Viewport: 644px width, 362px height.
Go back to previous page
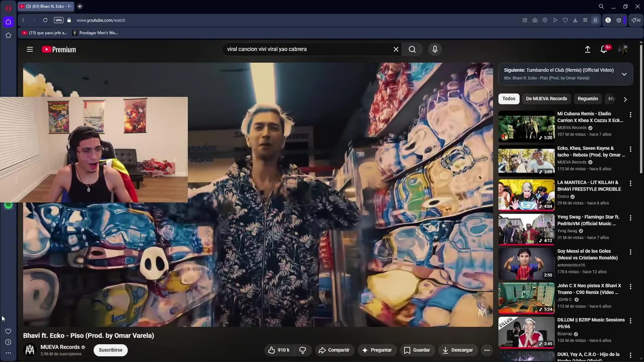pos(23,20)
